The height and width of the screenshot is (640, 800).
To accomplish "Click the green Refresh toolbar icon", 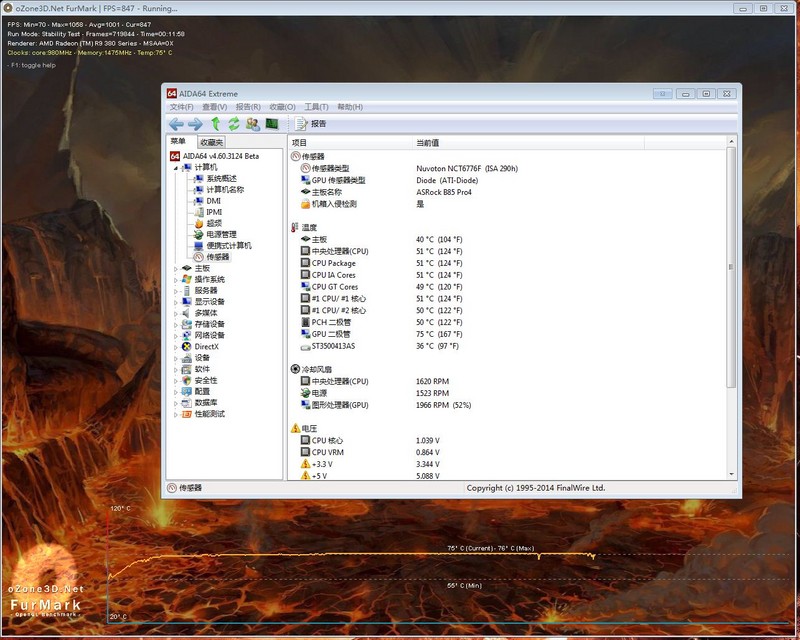I will click(x=233, y=124).
